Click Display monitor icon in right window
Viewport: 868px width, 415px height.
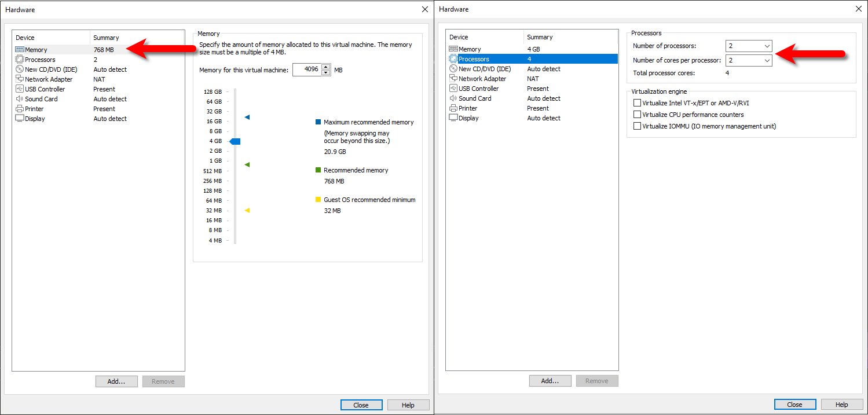[453, 118]
